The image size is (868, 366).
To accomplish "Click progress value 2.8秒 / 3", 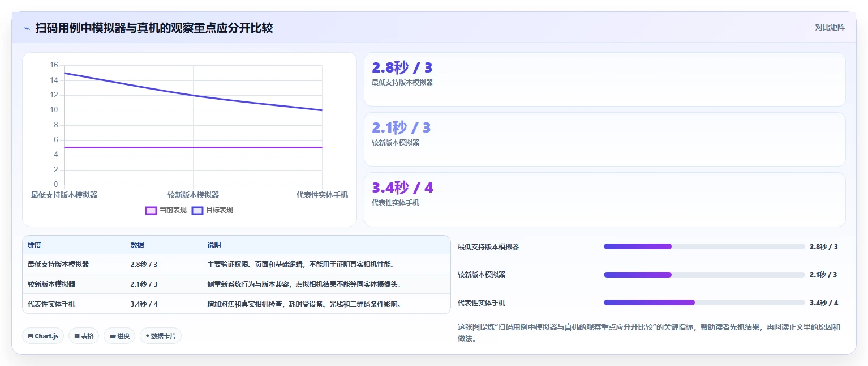I will [x=824, y=247].
